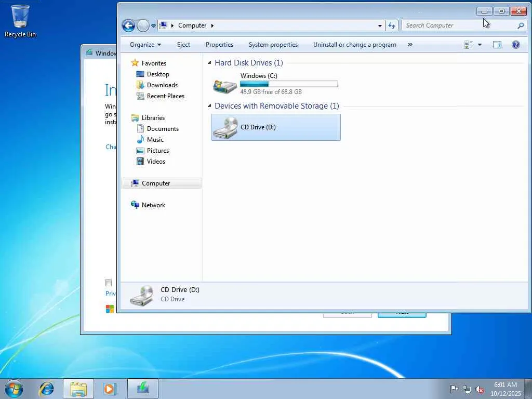Switch to the installer taskbar button
The width and height of the screenshot is (532, 399).
tap(143, 389)
